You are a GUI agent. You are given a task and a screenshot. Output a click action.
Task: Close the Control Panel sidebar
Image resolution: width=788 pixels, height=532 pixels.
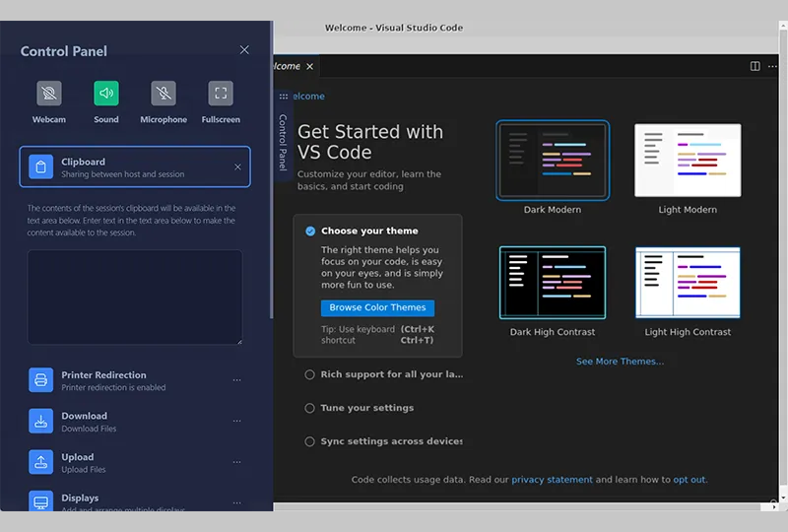coord(244,50)
